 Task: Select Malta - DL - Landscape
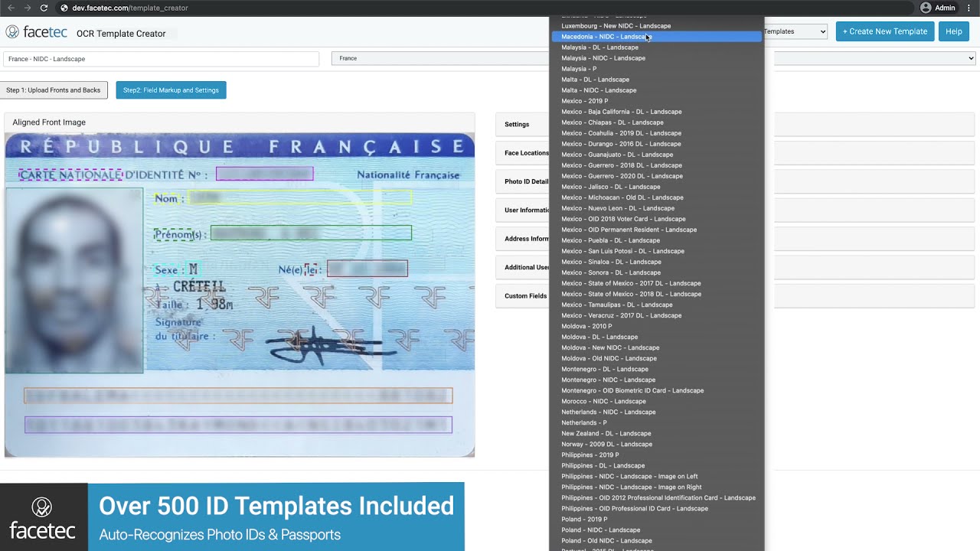(657, 80)
